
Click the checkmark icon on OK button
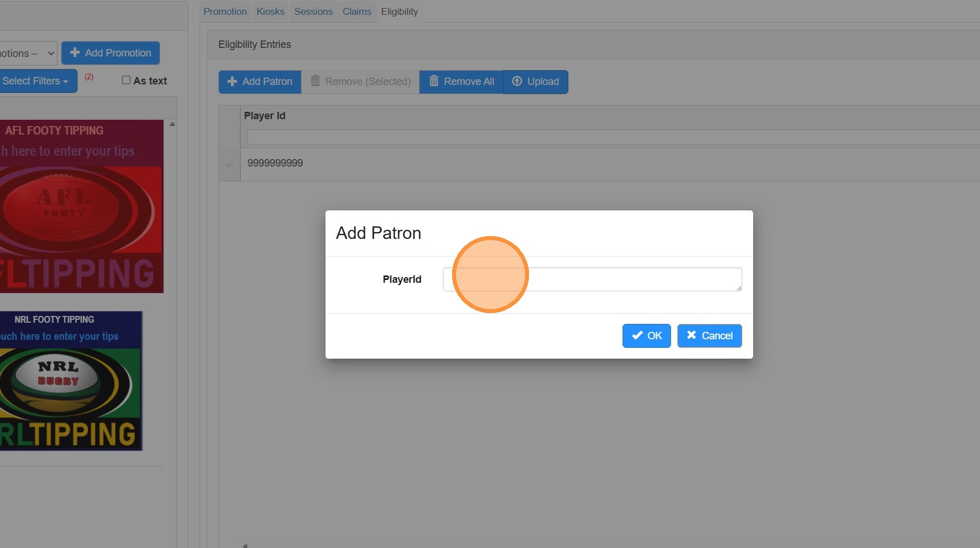pyautogui.click(x=637, y=335)
